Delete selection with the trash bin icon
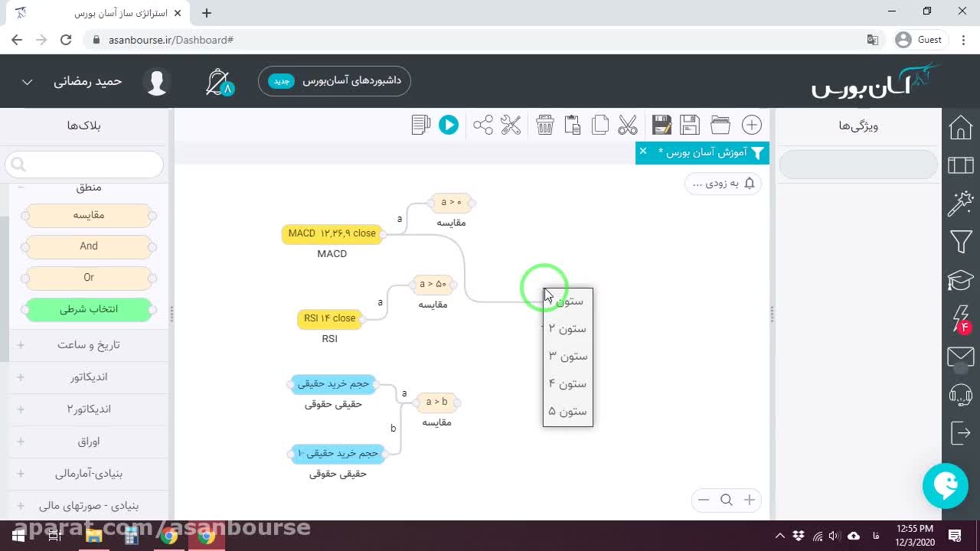980x551 pixels. click(x=545, y=125)
